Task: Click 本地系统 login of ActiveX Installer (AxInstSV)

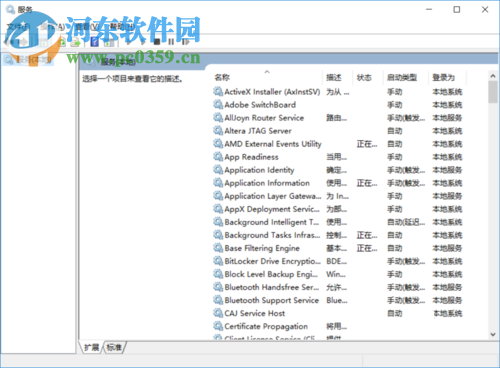Action: click(447, 92)
